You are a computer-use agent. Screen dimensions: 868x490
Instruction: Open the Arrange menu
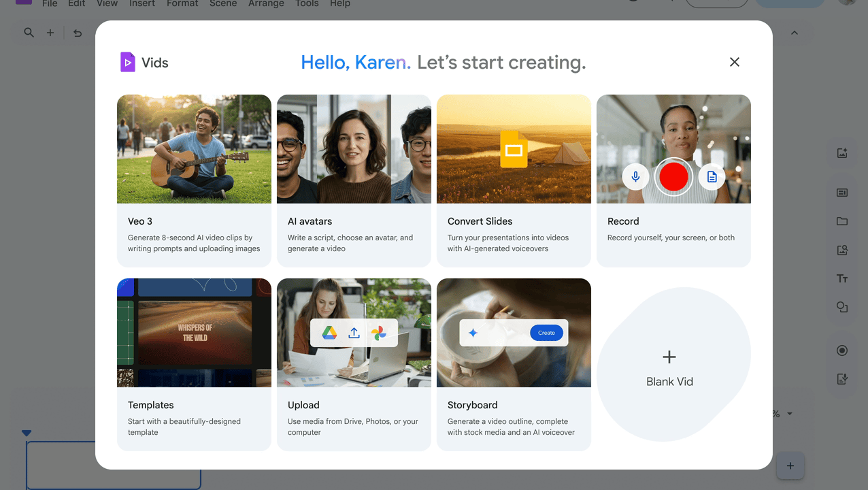pos(266,3)
